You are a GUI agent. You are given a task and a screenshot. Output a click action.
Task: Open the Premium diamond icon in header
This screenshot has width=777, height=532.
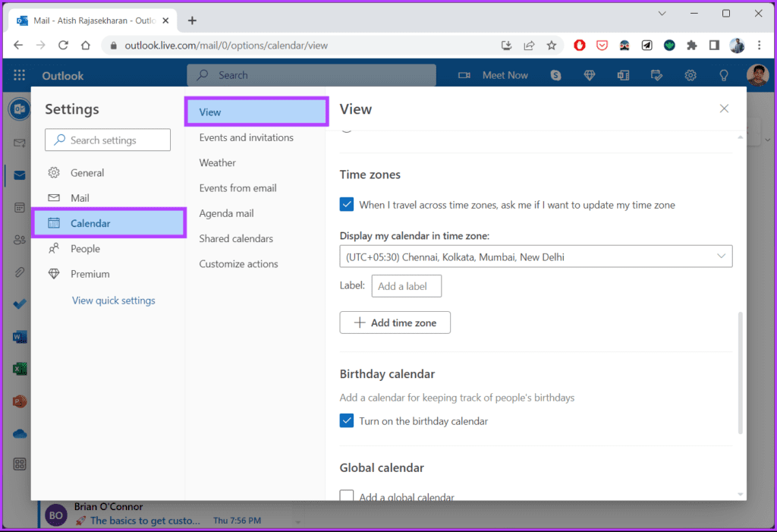(589, 75)
